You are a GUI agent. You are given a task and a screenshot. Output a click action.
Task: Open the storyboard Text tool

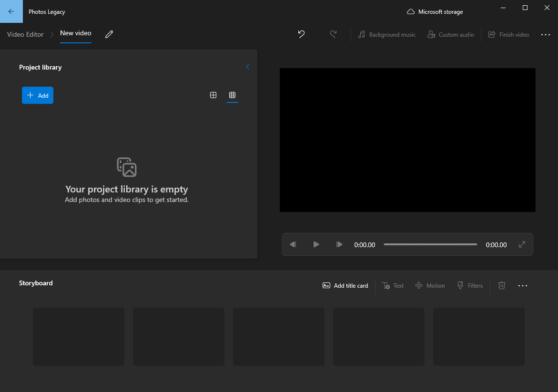tap(393, 286)
